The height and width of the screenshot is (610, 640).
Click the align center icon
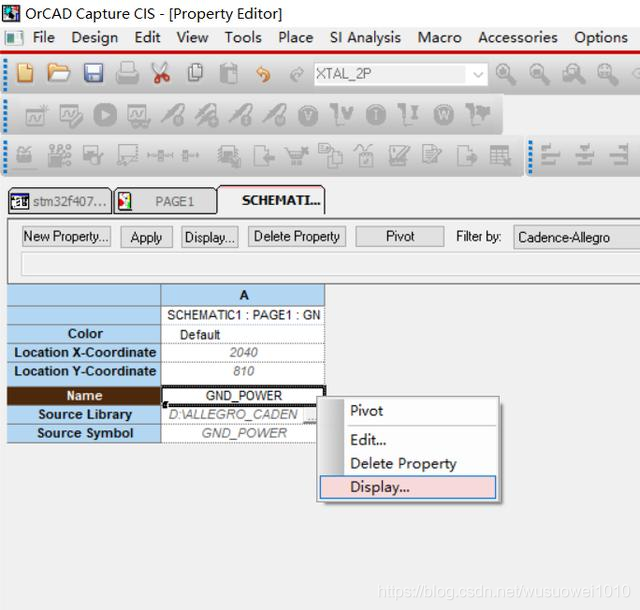tap(585, 155)
